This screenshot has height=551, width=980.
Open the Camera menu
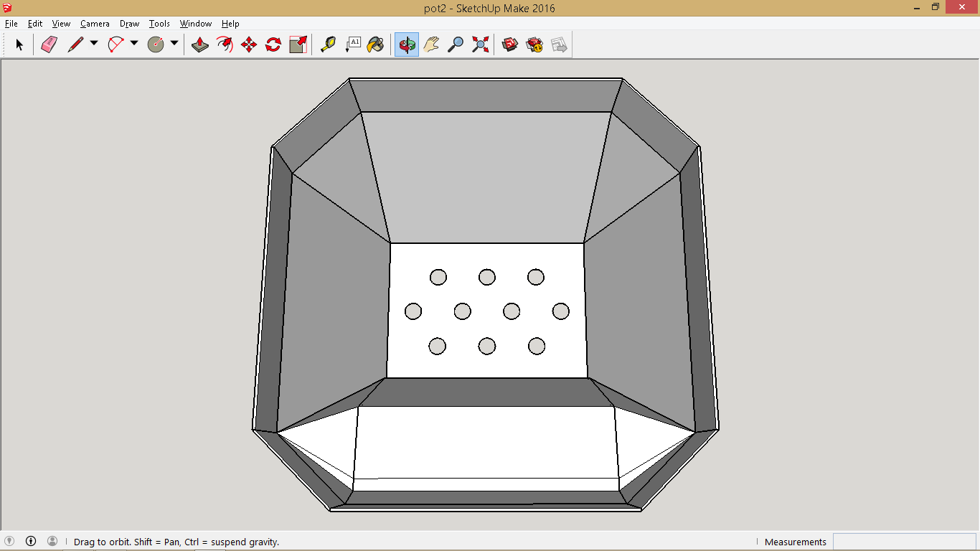(95, 23)
